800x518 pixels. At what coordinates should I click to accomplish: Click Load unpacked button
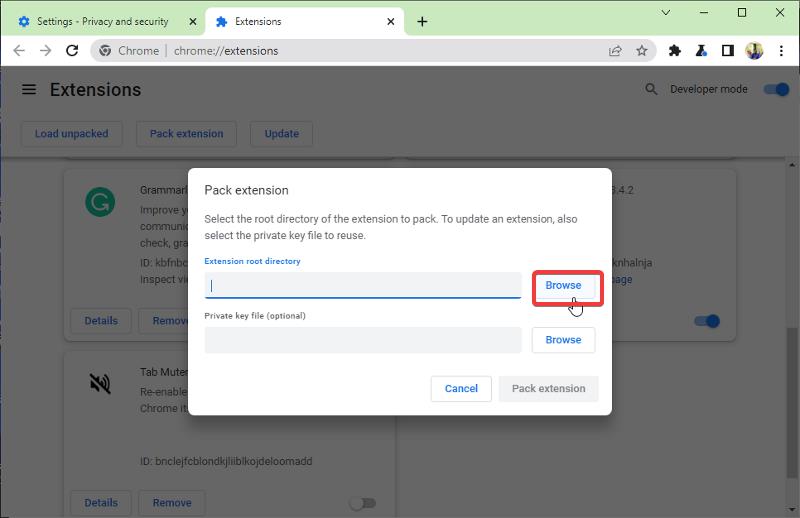(71, 134)
